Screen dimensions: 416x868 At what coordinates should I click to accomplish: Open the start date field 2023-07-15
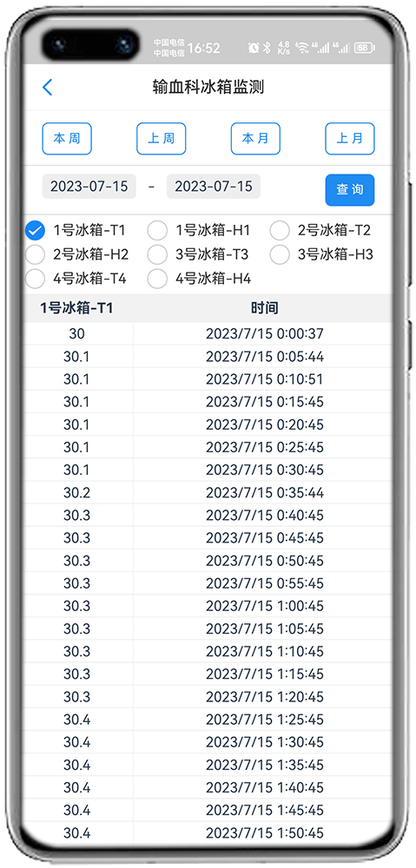(x=89, y=187)
